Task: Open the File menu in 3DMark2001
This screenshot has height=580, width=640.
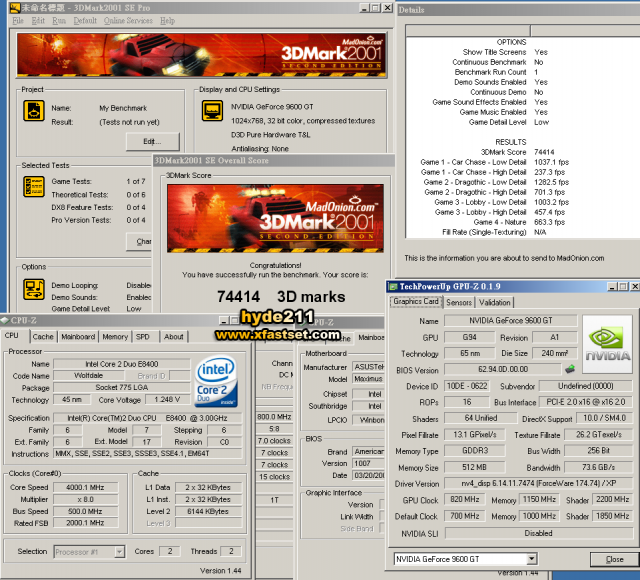Action: [18, 20]
